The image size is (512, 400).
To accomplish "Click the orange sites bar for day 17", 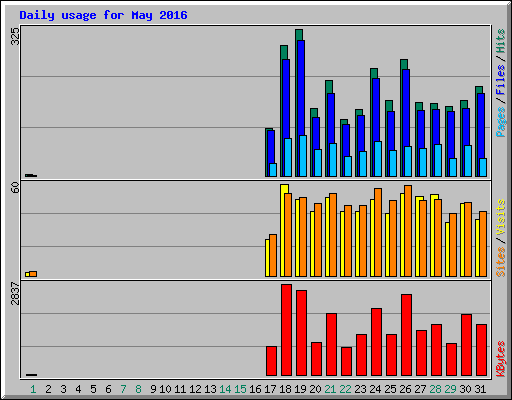I will (273, 256).
